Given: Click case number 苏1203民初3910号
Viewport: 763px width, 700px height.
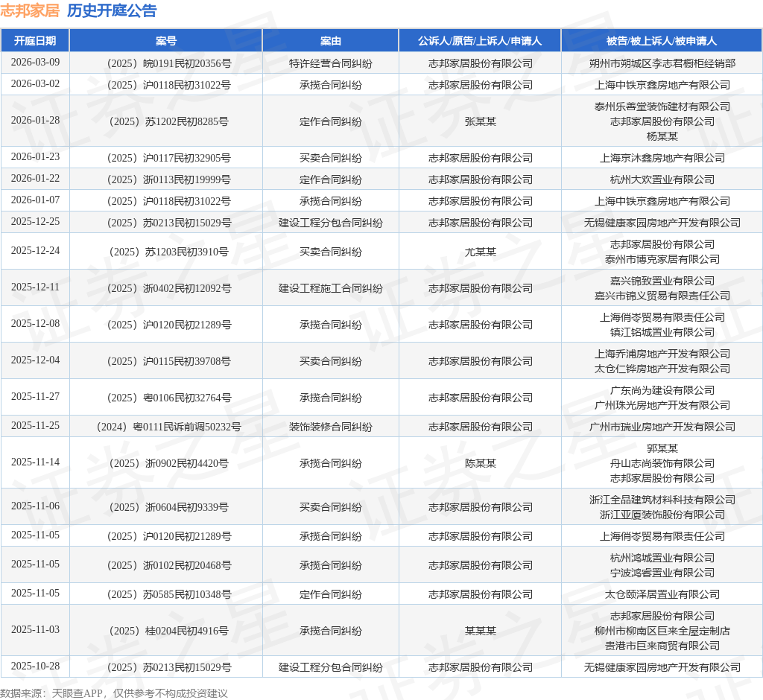Looking at the screenshot, I should click(169, 252).
